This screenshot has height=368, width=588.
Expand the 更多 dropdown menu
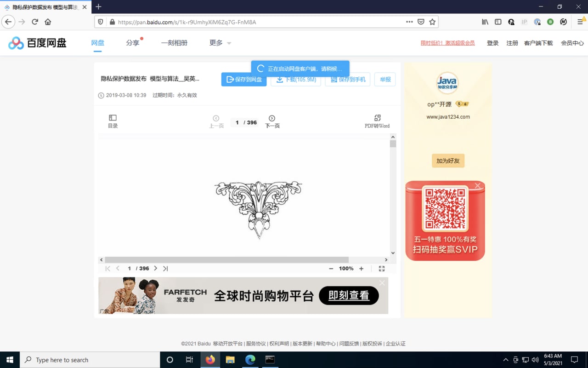(x=220, y=43)
